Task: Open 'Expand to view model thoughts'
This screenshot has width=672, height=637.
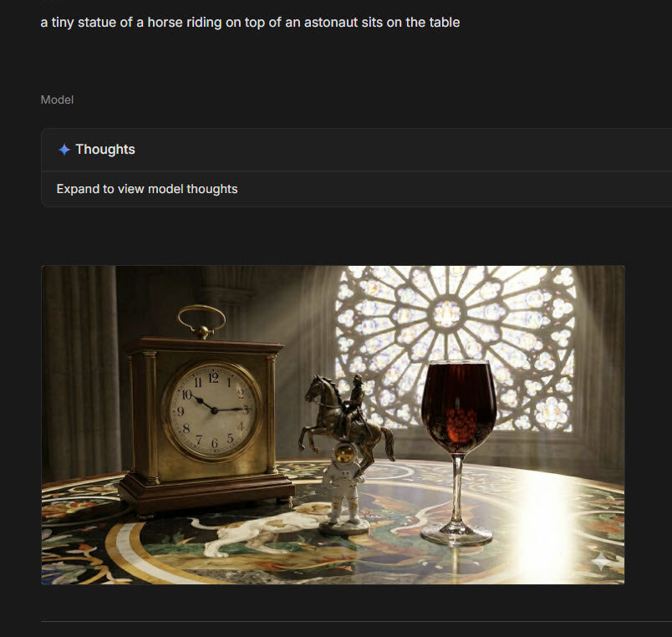Action: click(147, 189)
